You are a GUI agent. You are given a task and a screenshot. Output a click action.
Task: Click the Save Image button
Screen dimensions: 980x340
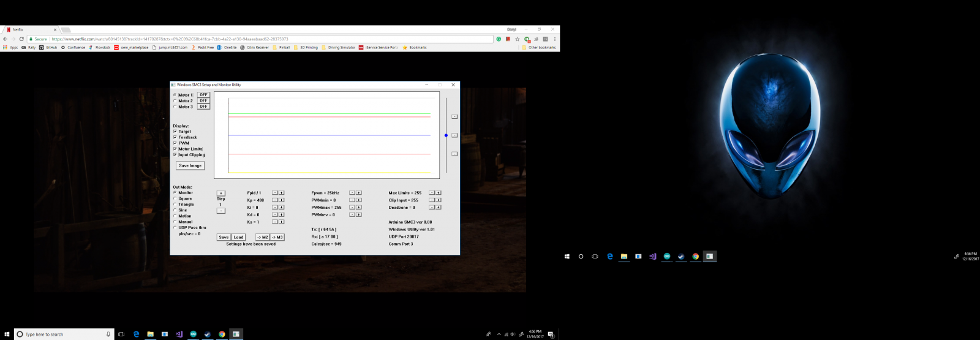coord(190,166)
